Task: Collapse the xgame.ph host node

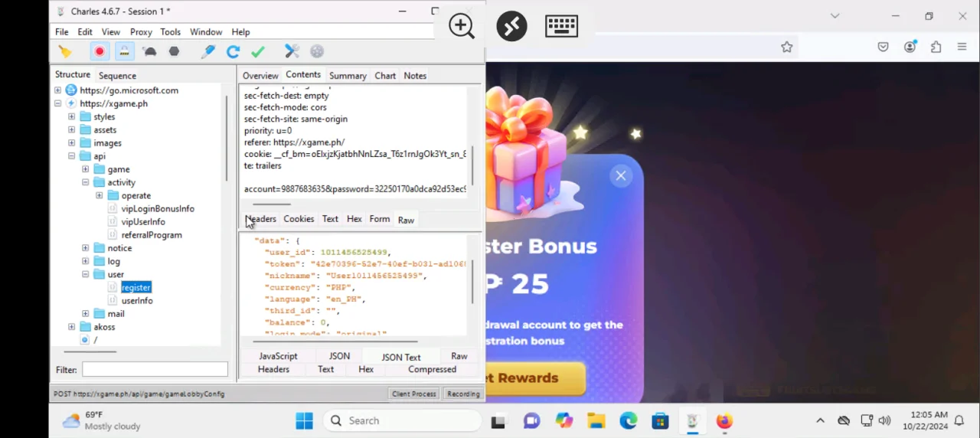Action: pyautogui.click(x=57, y=103)
